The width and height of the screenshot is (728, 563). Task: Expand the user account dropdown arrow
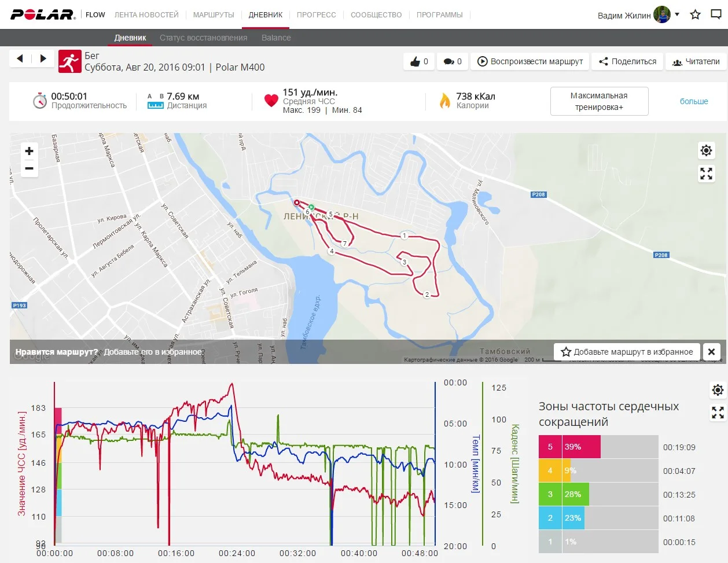[x=677, y=14]
